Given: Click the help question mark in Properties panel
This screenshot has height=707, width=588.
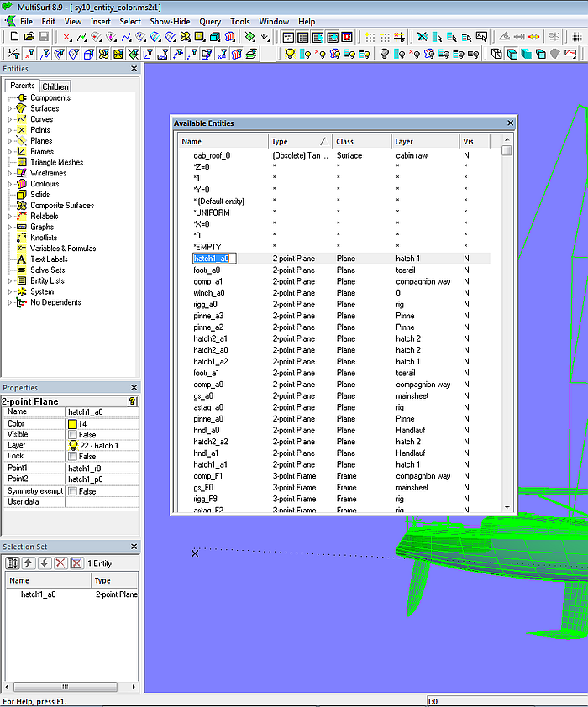Looking at the screenshot, I should (x=132, y=401).
